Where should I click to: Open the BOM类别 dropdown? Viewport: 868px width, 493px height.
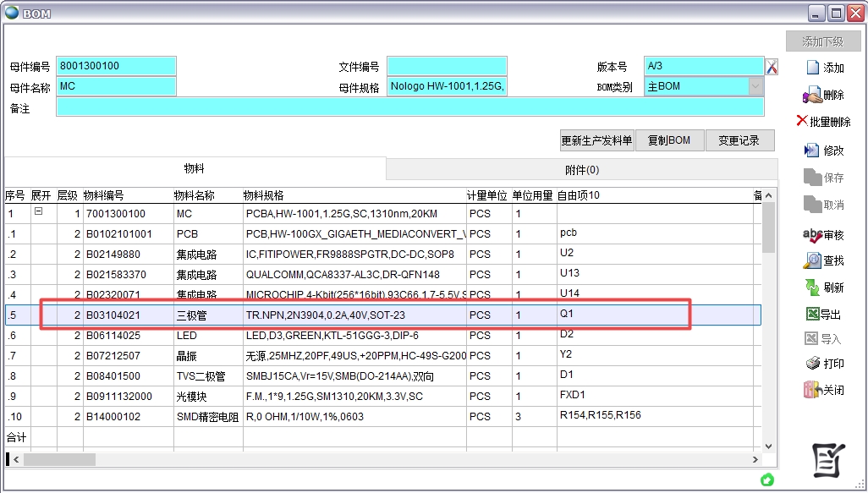(x=755, y=86)
